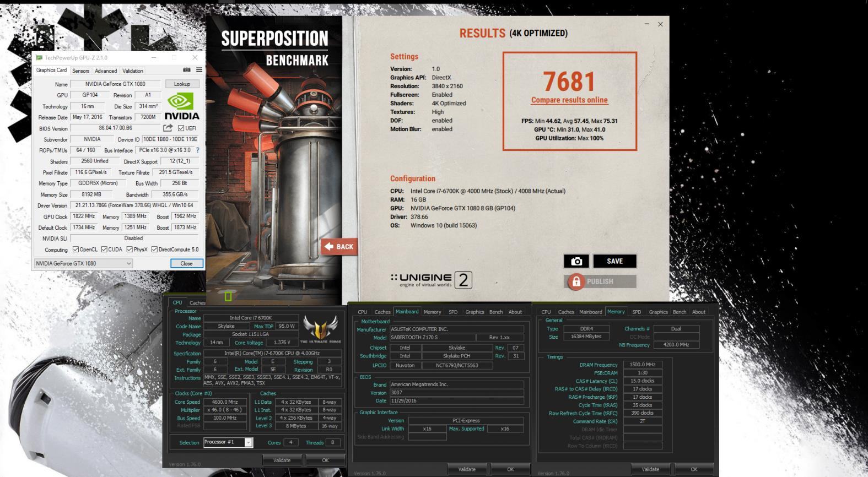The image size is (868, 477).
Task: Click the Core Speed value 4600.0 MHz
Action: coord(225,402)
